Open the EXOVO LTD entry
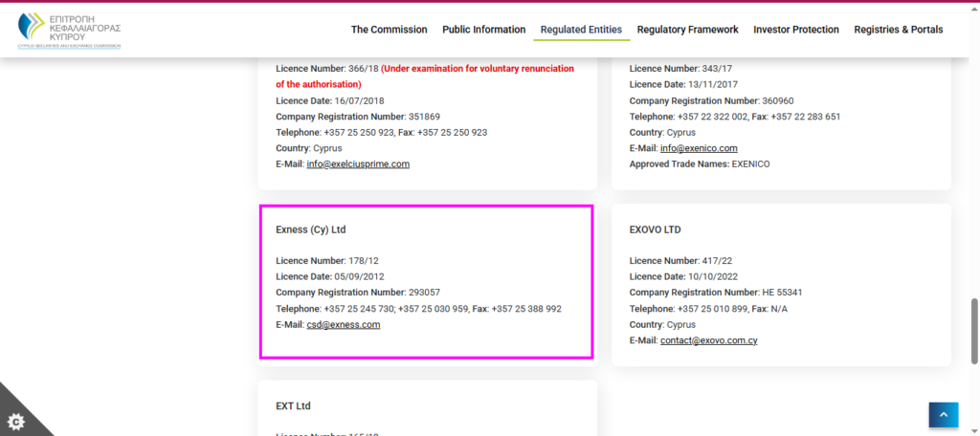 pos(655,230)
